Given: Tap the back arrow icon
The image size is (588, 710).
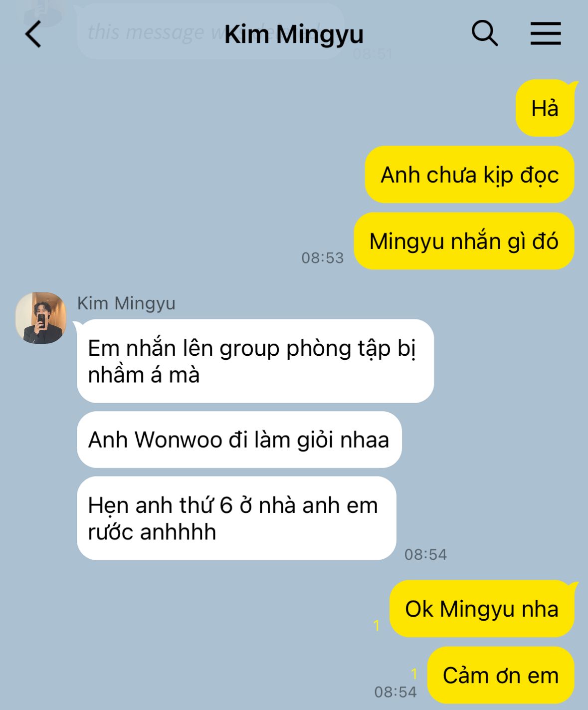Looking at the screenshot, I should pyautogui.click(x=33, y=34).
